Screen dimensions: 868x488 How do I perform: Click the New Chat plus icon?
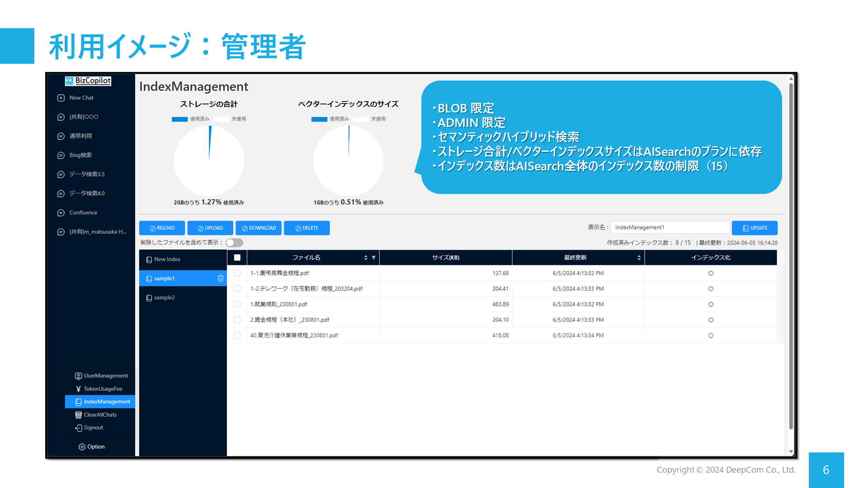point(61,98)
